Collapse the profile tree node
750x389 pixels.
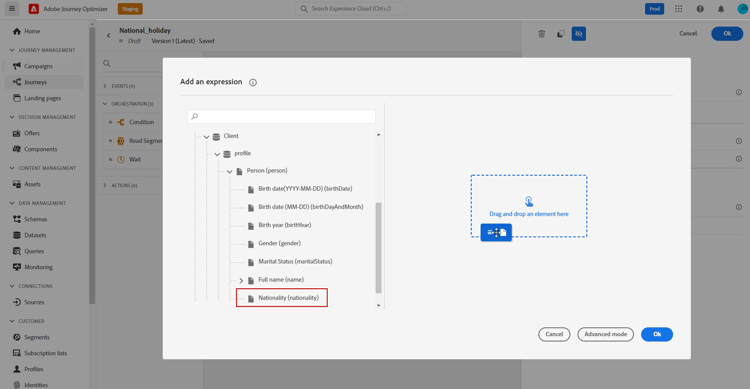coord(217,154)
